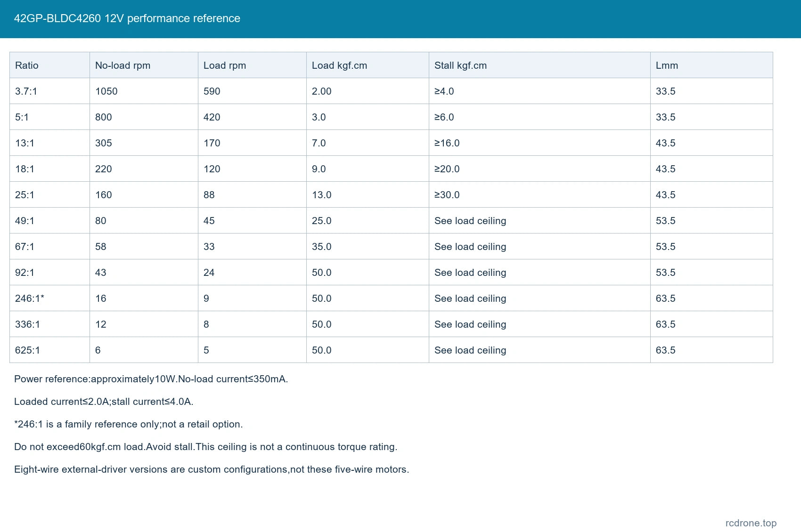Click the Load rpm column header
Image resolution: width=801 pixels, height=532 pixels.
pos(252,65)
